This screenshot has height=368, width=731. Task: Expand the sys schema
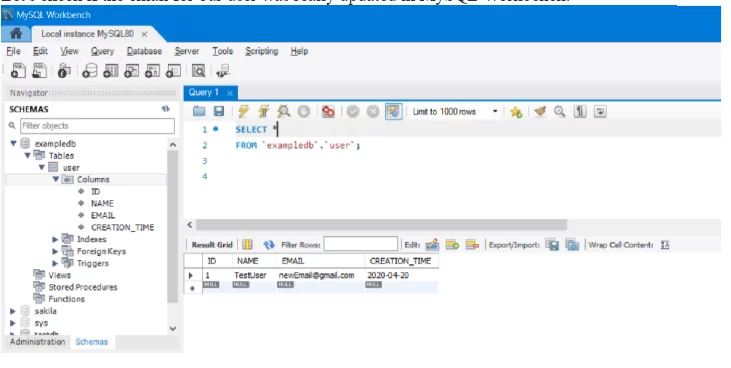tap(13, 323)
